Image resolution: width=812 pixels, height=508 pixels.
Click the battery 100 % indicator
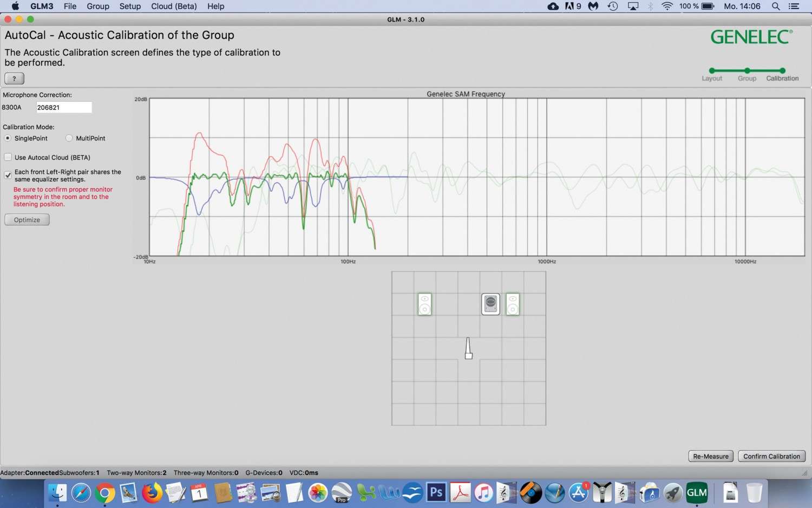(697, 6)
